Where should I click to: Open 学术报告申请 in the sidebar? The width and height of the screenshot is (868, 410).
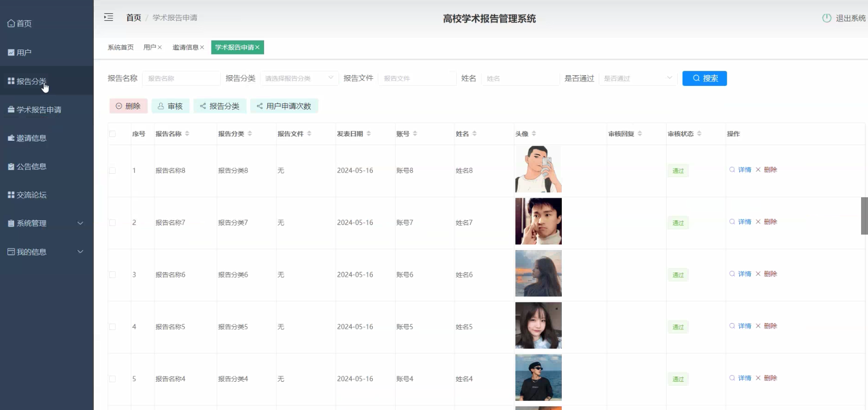pyautogui.click(x=47, y=110)
